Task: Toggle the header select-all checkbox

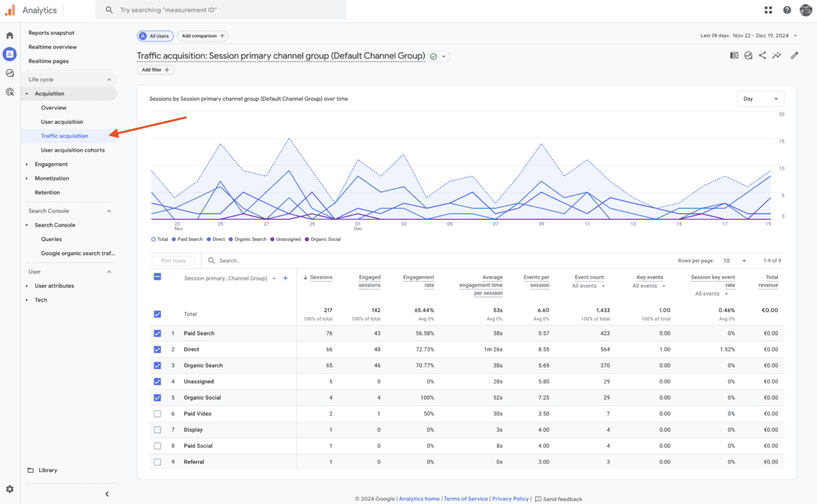Action: point(157,277)
